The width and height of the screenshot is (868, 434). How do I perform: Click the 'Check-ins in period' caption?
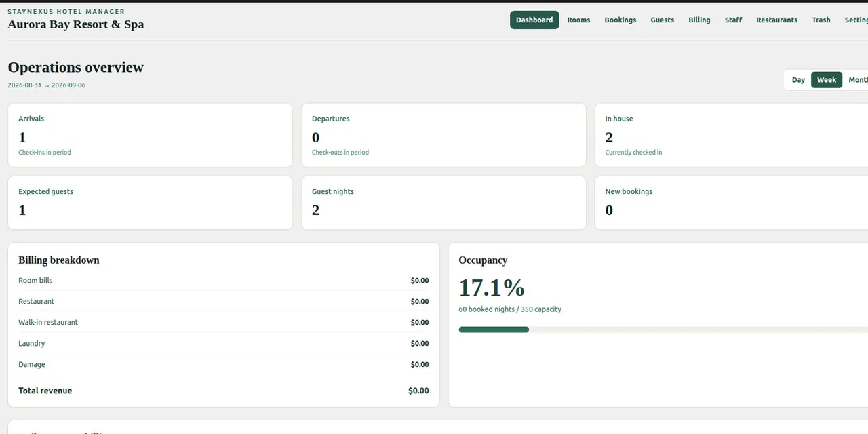tap(45, 153)
